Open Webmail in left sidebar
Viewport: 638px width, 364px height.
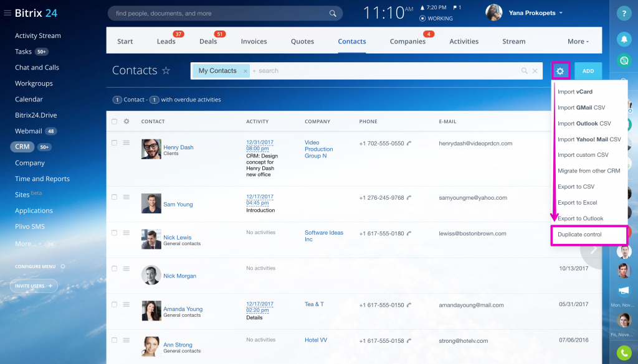click(29, 131)
